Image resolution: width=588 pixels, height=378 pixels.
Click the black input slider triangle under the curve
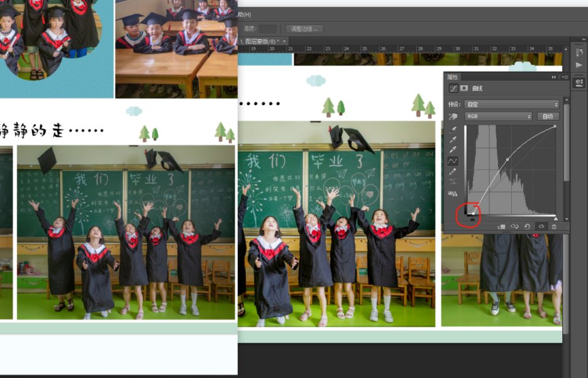click(472, 219)
